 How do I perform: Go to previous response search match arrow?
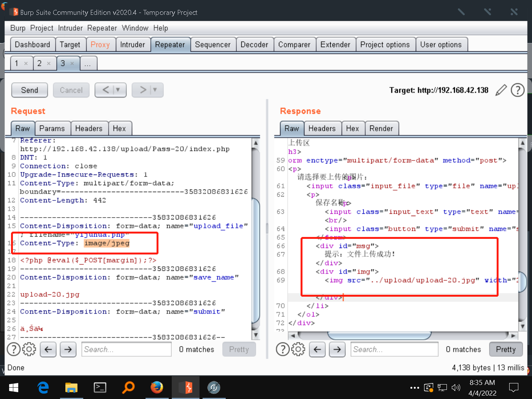point(317,349)
